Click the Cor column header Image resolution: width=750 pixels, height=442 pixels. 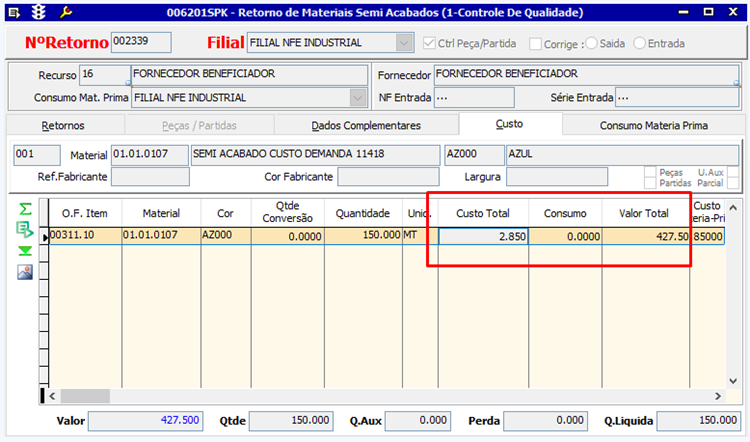225,213
